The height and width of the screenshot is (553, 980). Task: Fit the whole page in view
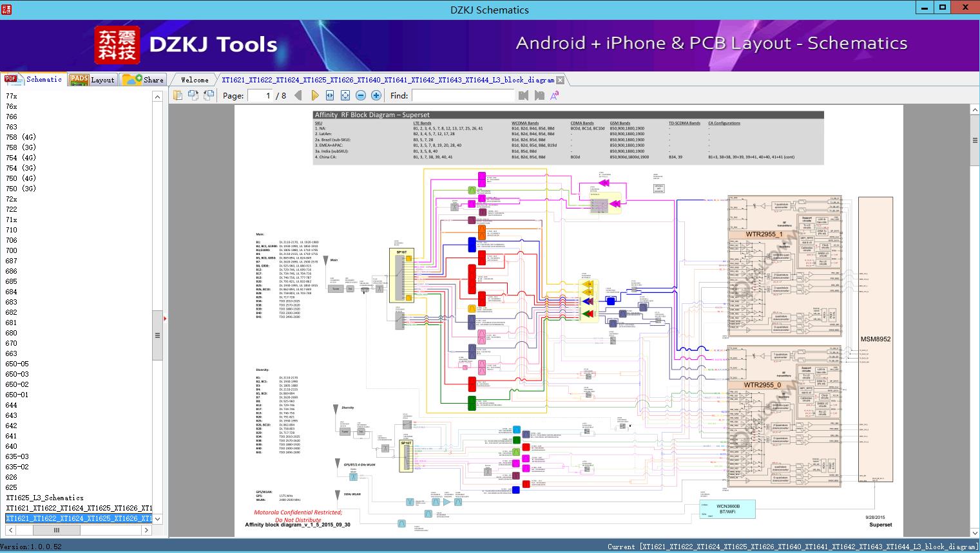[x=345, y=95]
